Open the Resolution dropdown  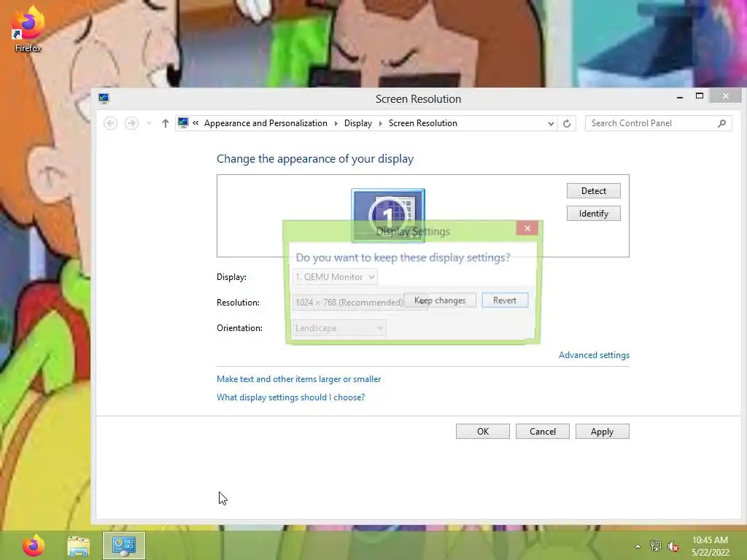pyautogui.click(x=360, y=303)
